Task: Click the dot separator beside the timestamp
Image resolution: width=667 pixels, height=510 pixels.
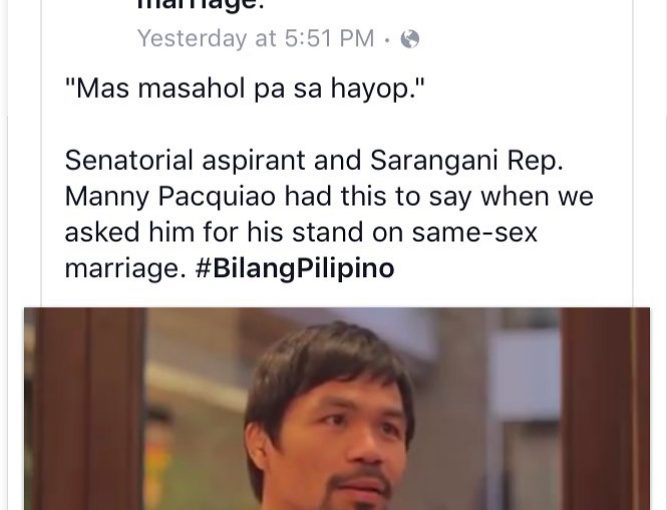Action: [x=387, y=40]
